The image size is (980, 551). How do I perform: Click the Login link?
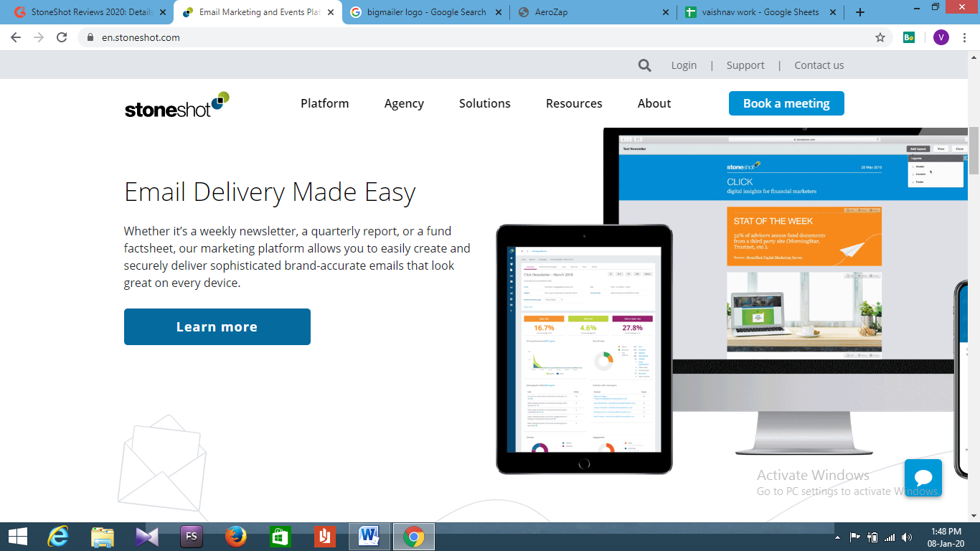point(684,65)
